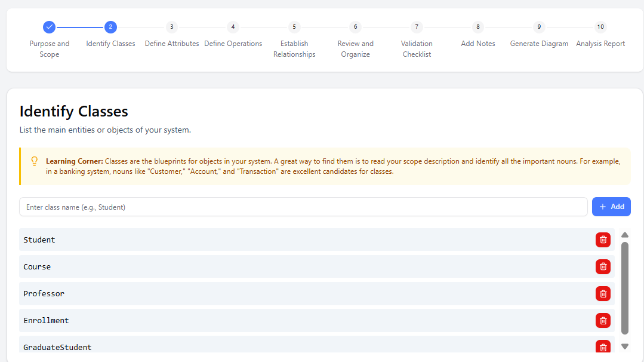Screen dimensions: 644x362
Task: Delete the Course class entry
Action: (x=603, y=266)
